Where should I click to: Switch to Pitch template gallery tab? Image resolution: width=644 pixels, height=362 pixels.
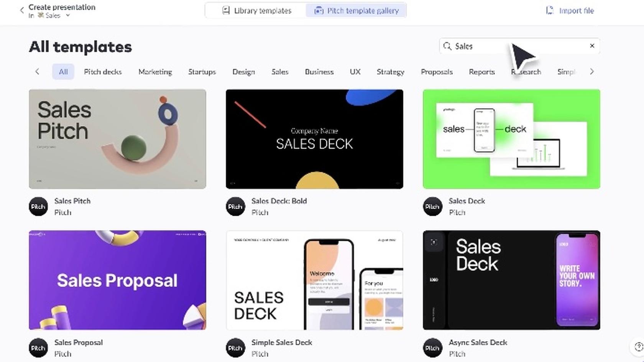tap(356, 11)
